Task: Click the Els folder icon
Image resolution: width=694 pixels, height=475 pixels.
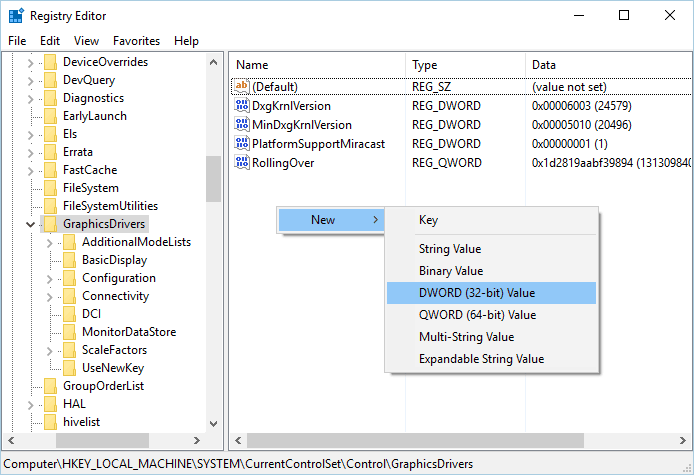Action: tap(50, 134)
